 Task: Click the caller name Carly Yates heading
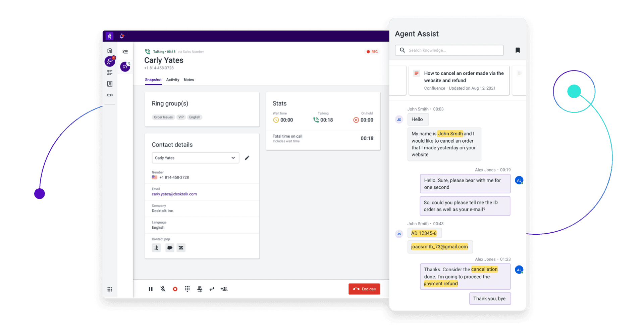pos(164,60)
